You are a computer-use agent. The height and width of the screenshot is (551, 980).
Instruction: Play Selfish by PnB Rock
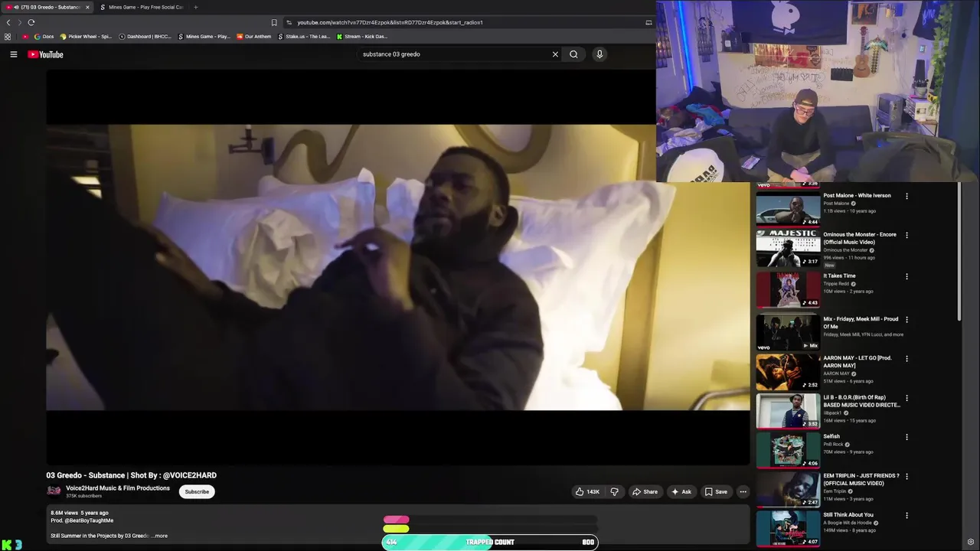(x=788, y=450)
